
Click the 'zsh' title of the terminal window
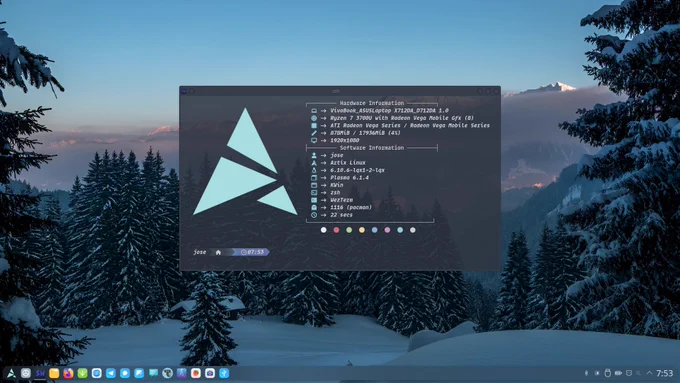pyautogui.click(x=336, y=91)
